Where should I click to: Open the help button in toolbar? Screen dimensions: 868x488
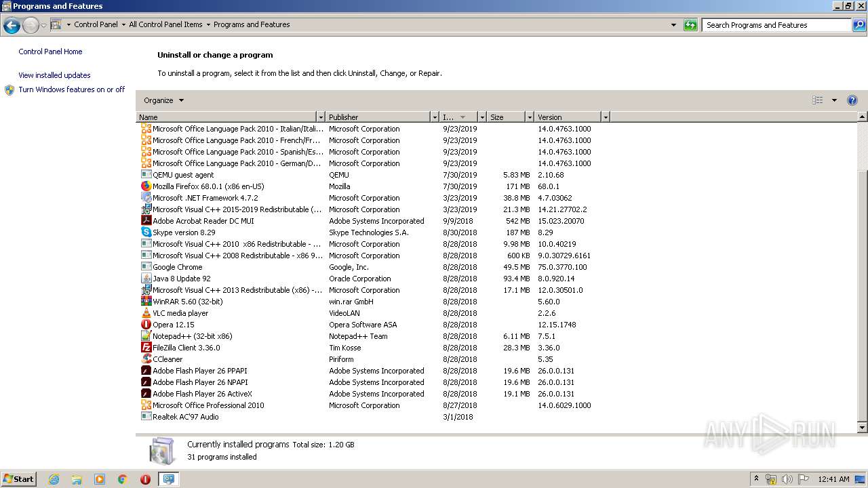tap(852, 100)
